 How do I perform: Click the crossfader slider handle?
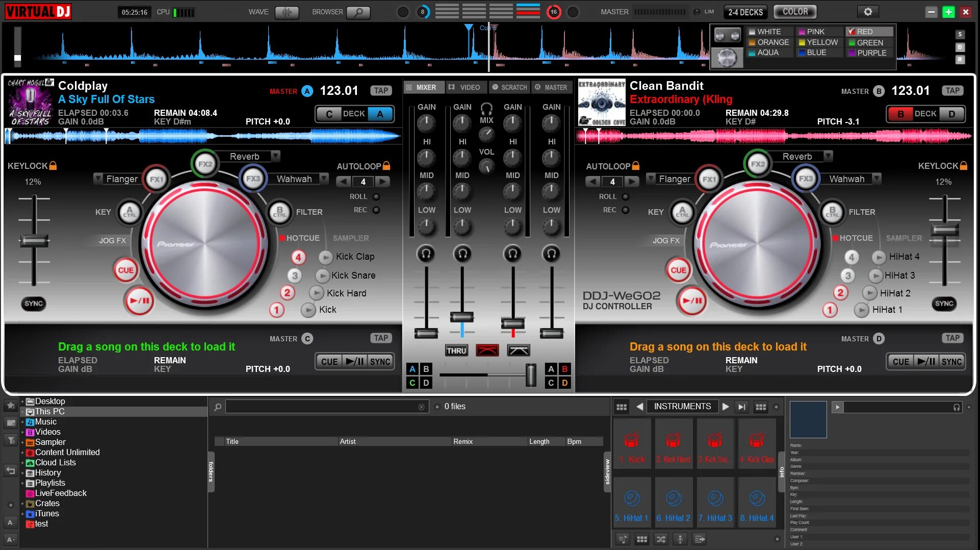pyautogui.click(x=531, y=375)
